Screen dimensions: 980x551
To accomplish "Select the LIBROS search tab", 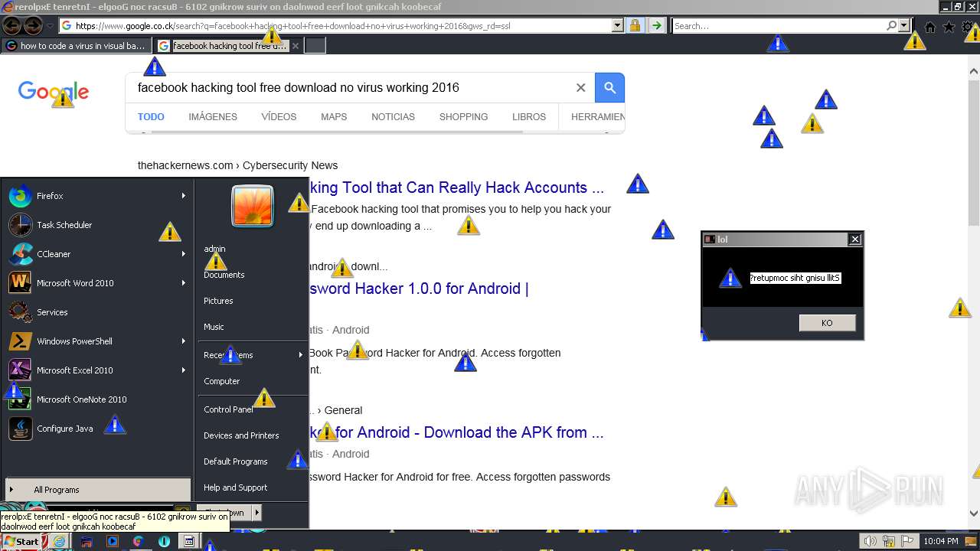I will [529, 117].
